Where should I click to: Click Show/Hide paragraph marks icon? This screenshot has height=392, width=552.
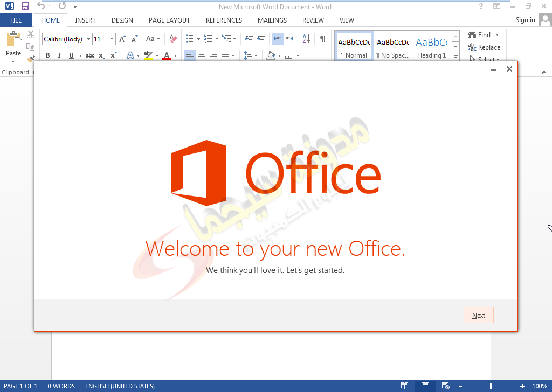tap(322, 39)
